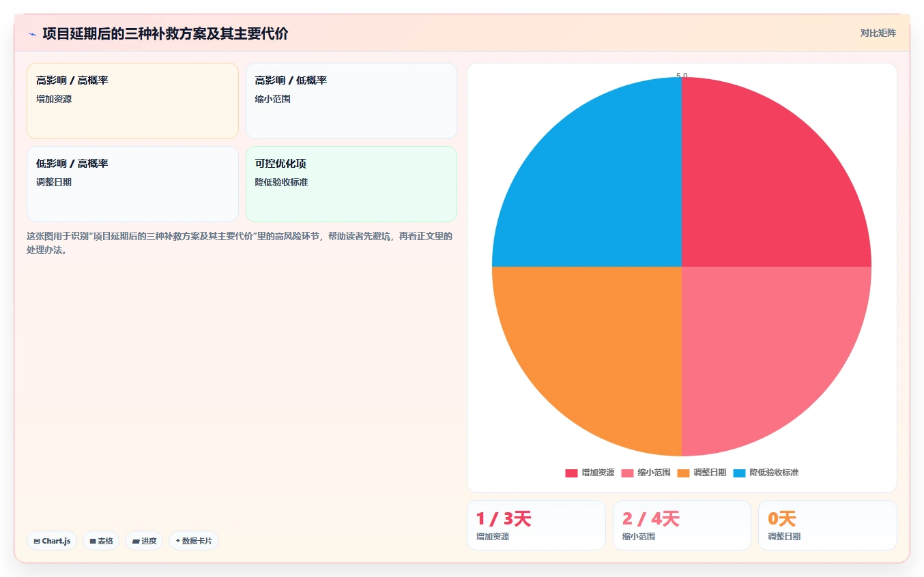The height and width of the screenshot is (577, 924).
Task: Select the 可控优化项 matrix card
Action: (x=351, y=184)
